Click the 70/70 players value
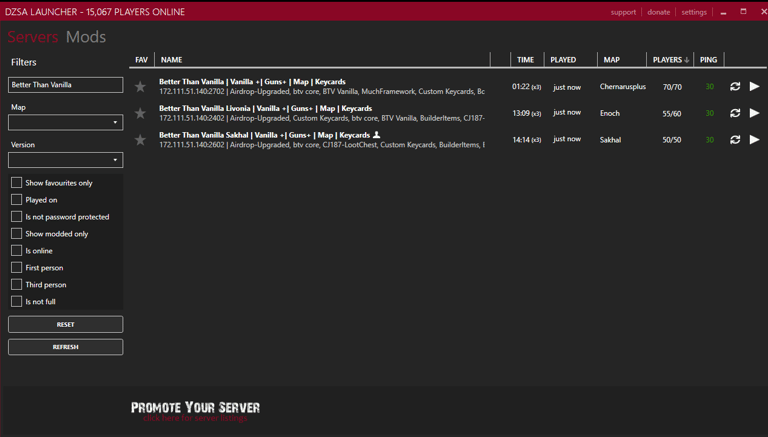Viewport: 768px width, 437px height. click(x=672, y=87)
